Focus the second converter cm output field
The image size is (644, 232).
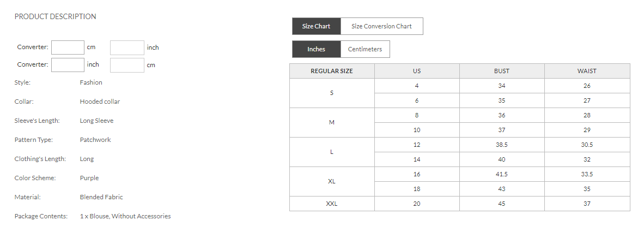coord(127,65)
